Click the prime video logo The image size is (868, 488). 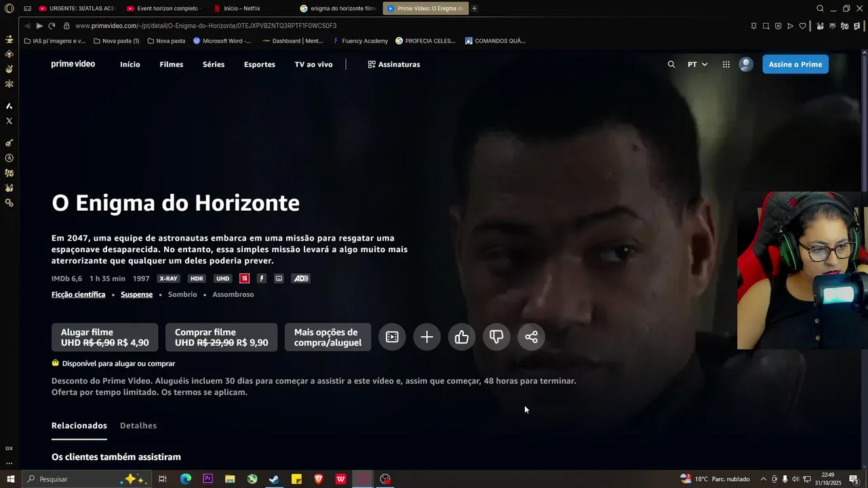73,64
